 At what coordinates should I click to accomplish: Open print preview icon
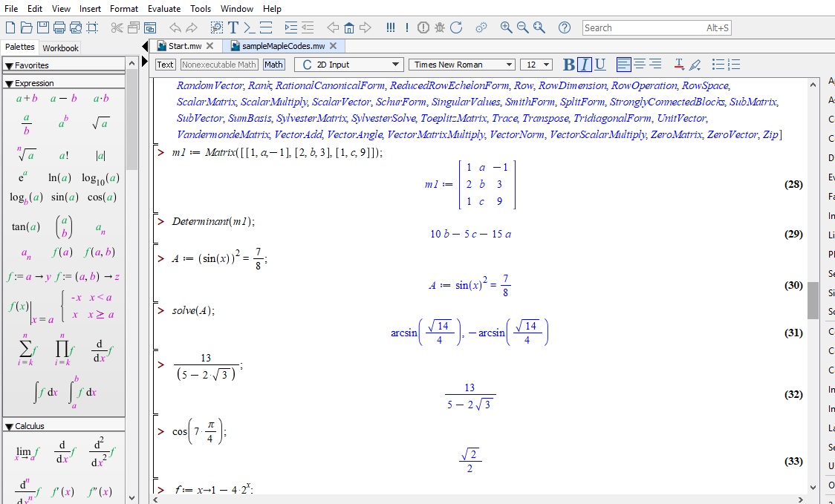[76, 27]
